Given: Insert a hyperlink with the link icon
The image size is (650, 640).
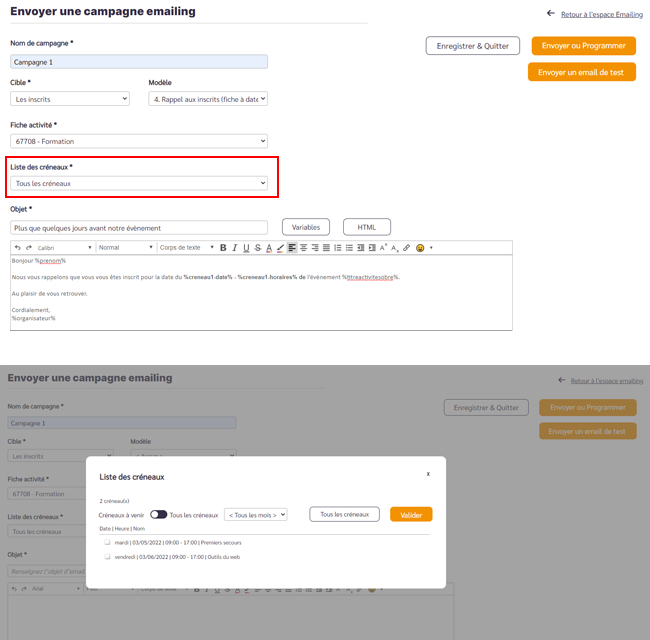Looking at the screenshot, I should 407,248.
